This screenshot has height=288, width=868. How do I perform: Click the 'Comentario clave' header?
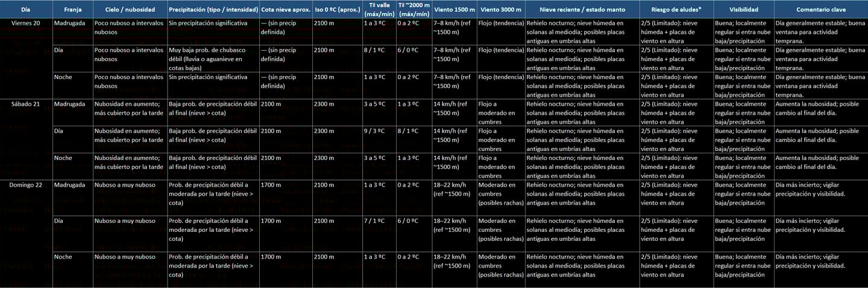pyautogui.click(x=821, y=10)
